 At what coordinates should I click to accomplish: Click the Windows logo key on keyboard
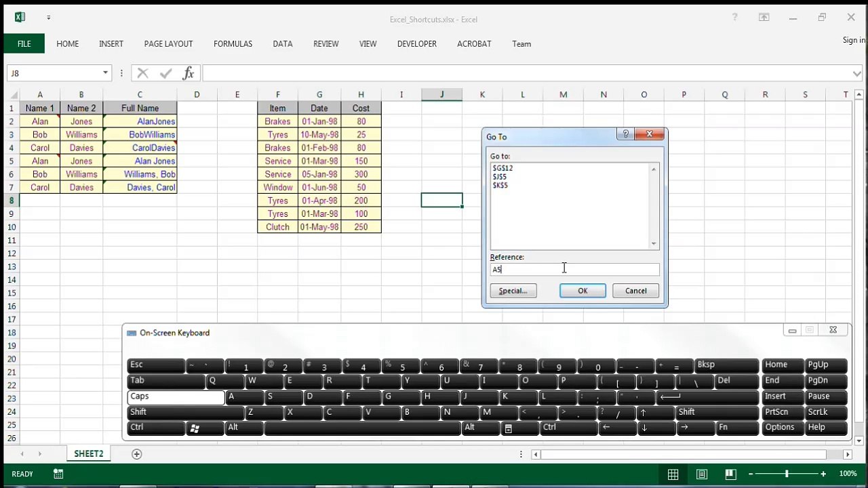point(195,428)
